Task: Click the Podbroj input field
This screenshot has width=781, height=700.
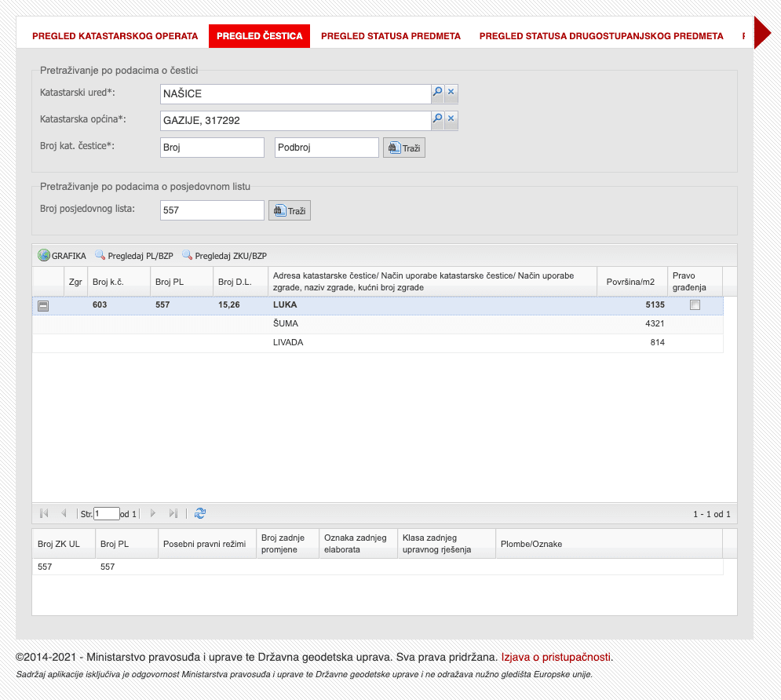Action: point(327,148)
